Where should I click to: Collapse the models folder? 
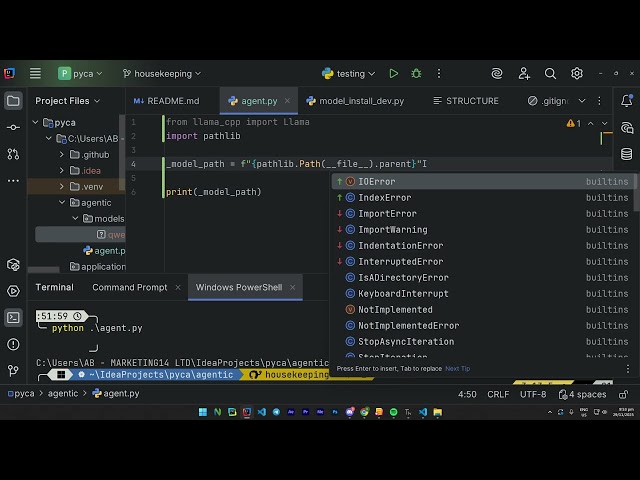(x=75, y=219)
